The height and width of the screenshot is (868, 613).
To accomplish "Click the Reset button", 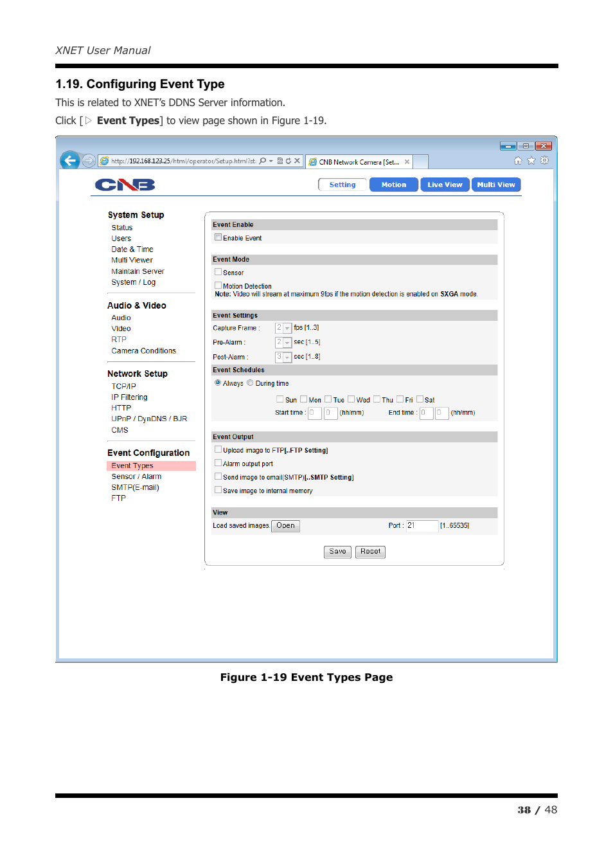I will [370, 552].
